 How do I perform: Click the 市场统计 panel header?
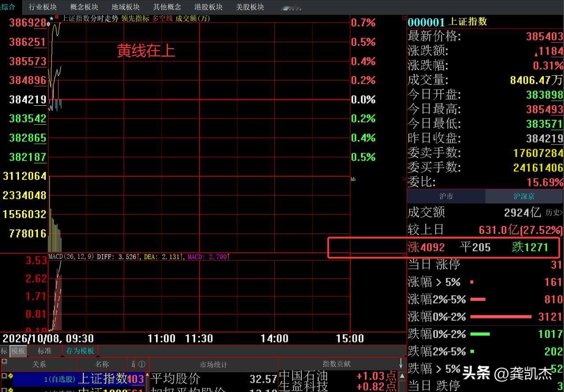(214, 364)
